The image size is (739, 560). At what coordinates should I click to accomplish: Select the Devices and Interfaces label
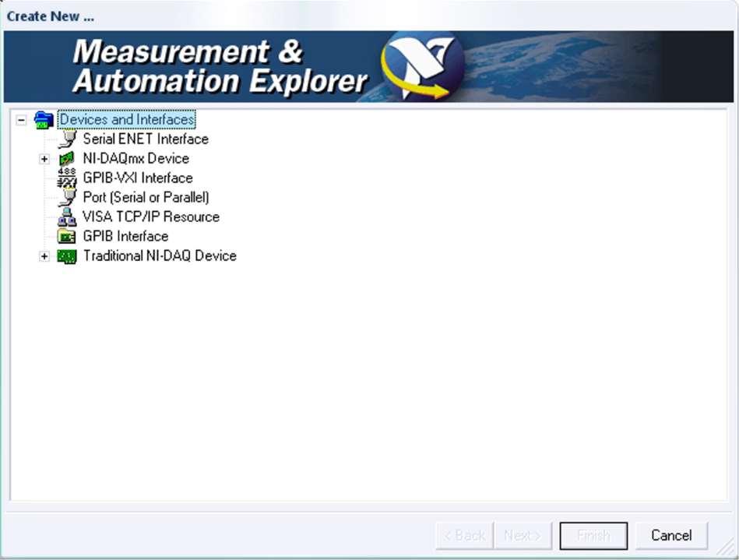127,120
